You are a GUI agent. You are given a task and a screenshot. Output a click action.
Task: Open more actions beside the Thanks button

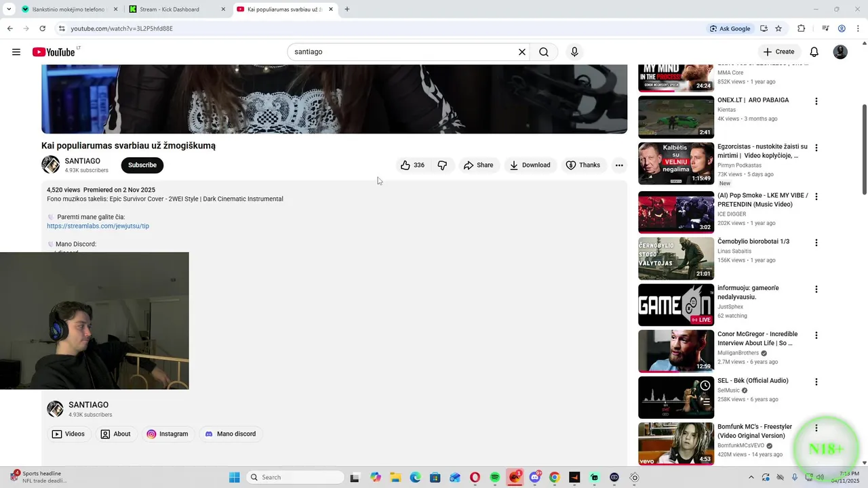click(619, 165)
